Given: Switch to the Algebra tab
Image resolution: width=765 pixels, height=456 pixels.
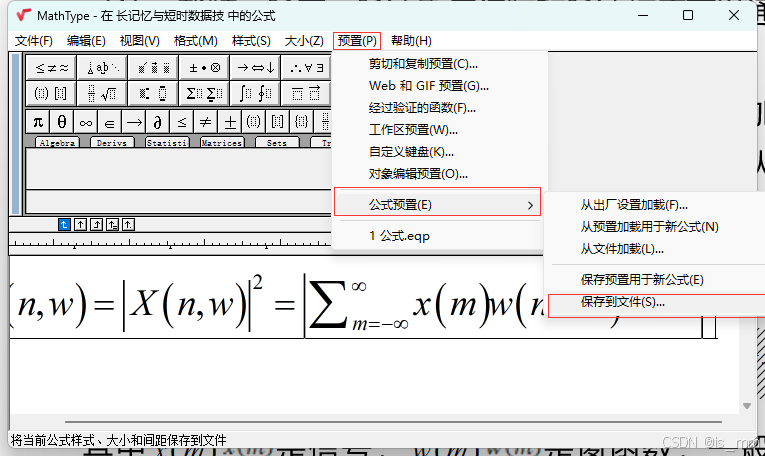Looking at the screenshot, I should click(58, 142).
